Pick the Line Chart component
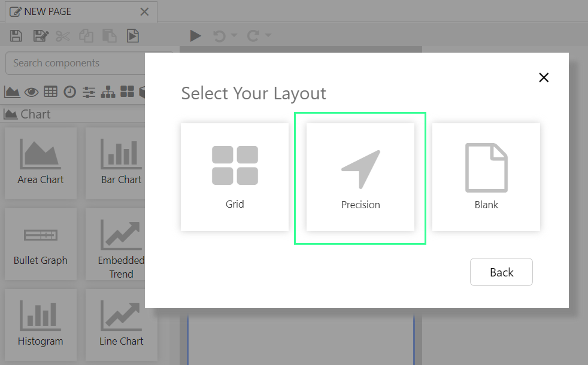Viewport: 588px width, 365px height. 121,324
